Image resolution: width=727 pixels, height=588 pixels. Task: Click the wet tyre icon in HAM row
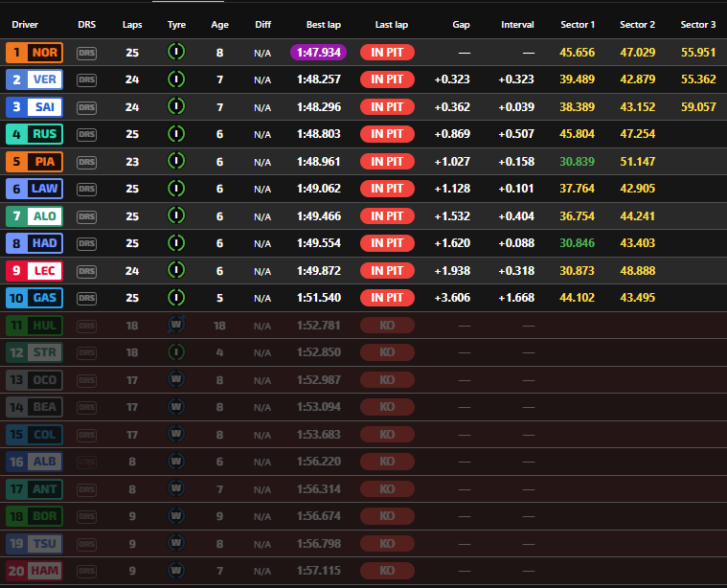point(176,571)
